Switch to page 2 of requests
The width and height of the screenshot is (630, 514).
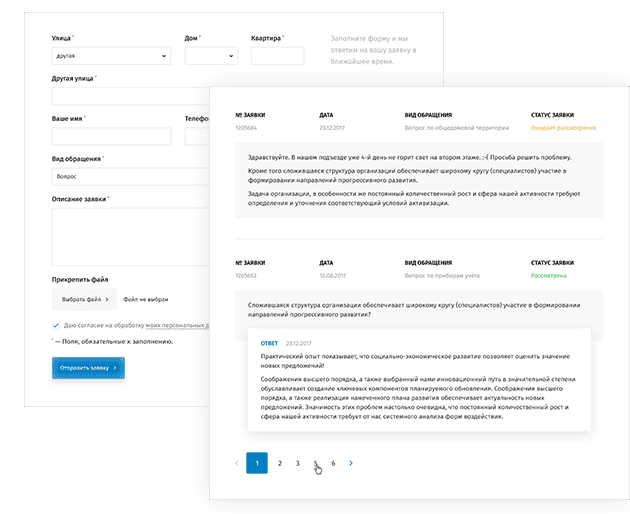pyautogui.click(x=279, y=463)
